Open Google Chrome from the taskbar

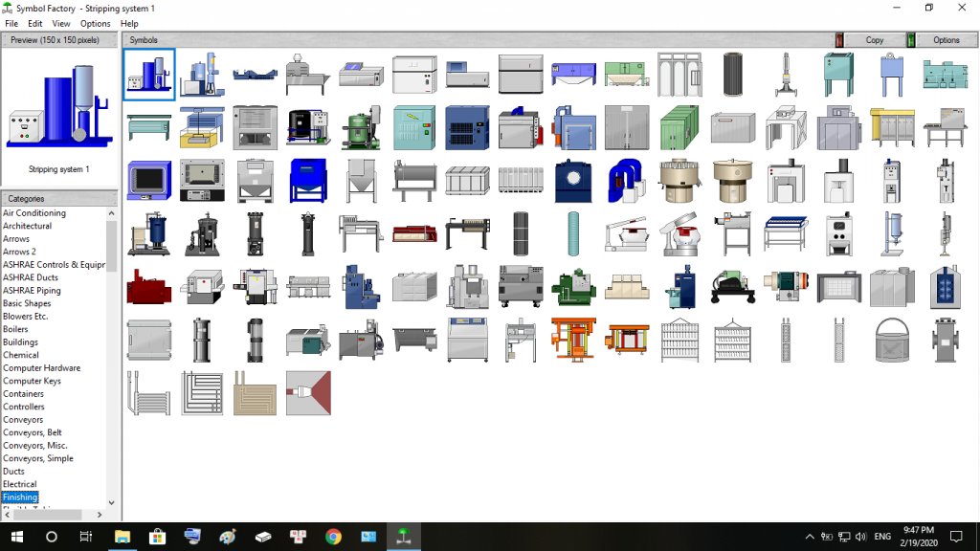click(333, 537)
